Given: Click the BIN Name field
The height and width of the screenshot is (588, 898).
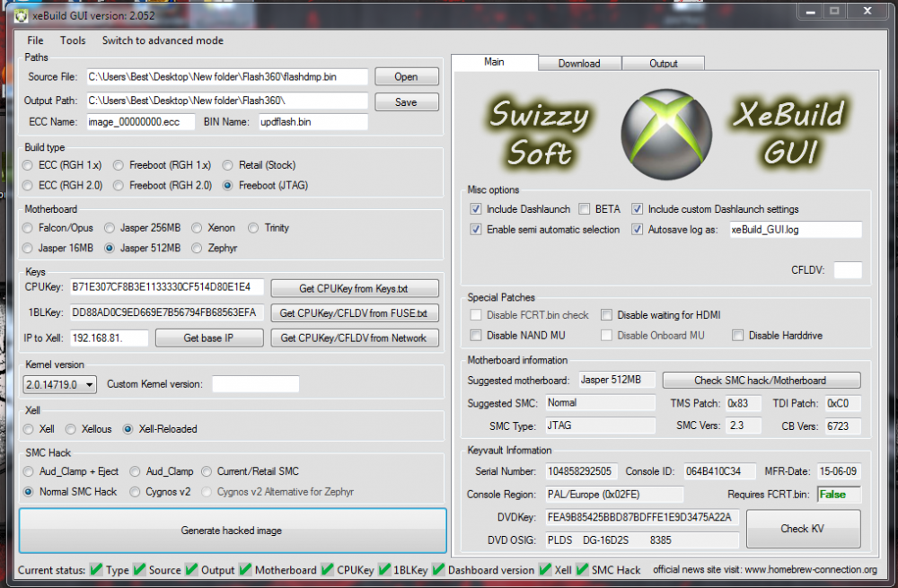Looking at the screenshot, I should 313,122.
